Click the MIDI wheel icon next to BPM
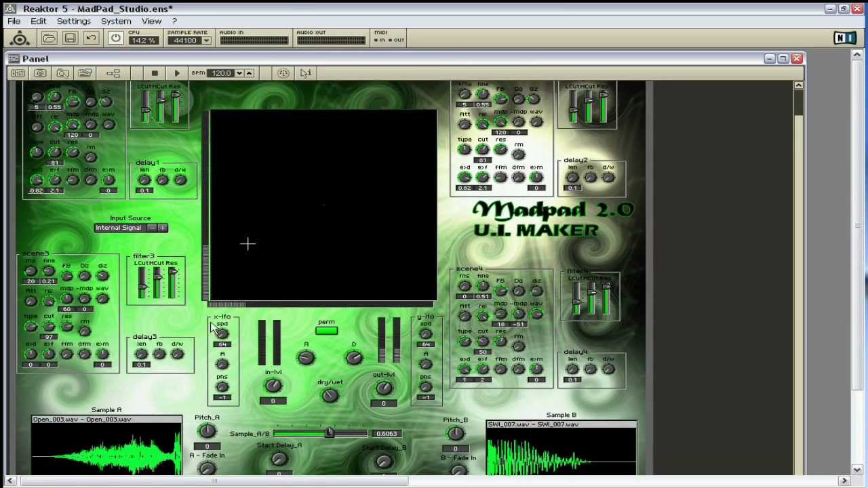Image resolution: width=868 pixels, height=488 pixels. pos(283,73)
